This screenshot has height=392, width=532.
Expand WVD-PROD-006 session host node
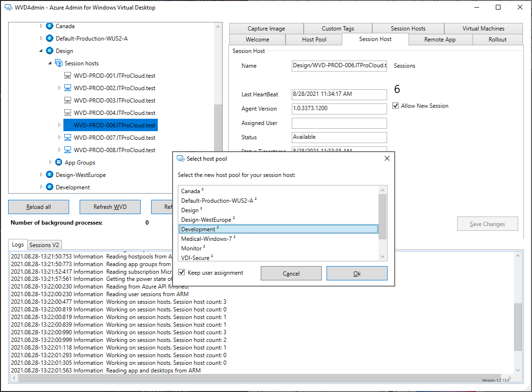(x=60, y=125)
